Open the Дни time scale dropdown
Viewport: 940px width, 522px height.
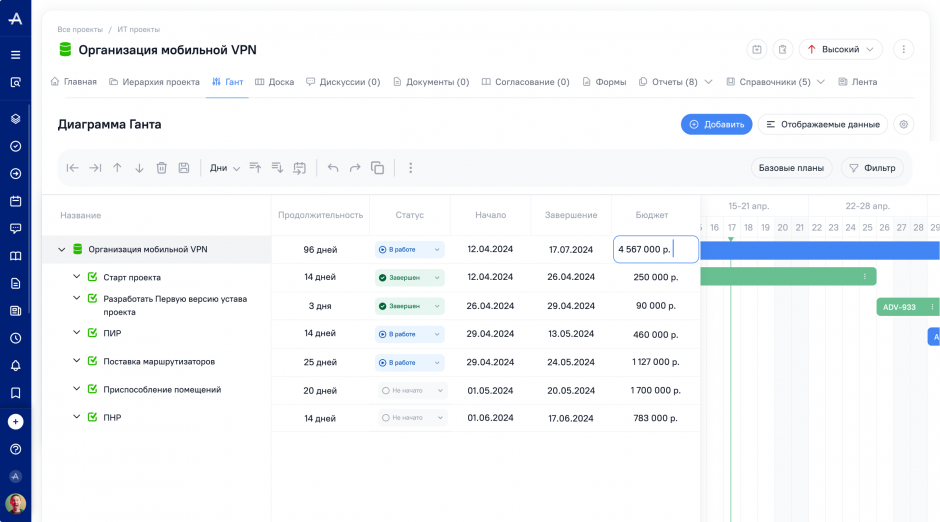[225, 168]
